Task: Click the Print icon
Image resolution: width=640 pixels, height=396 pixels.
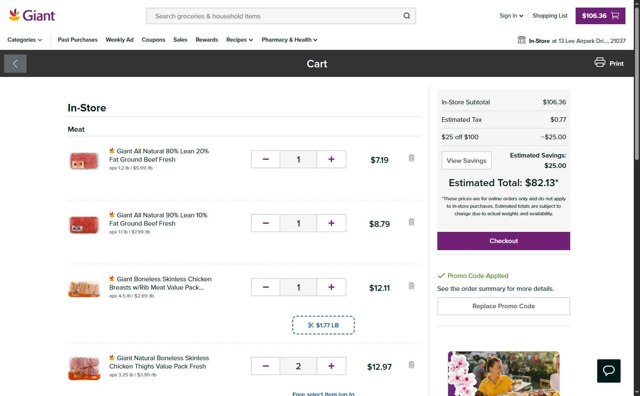Action: 600,62
